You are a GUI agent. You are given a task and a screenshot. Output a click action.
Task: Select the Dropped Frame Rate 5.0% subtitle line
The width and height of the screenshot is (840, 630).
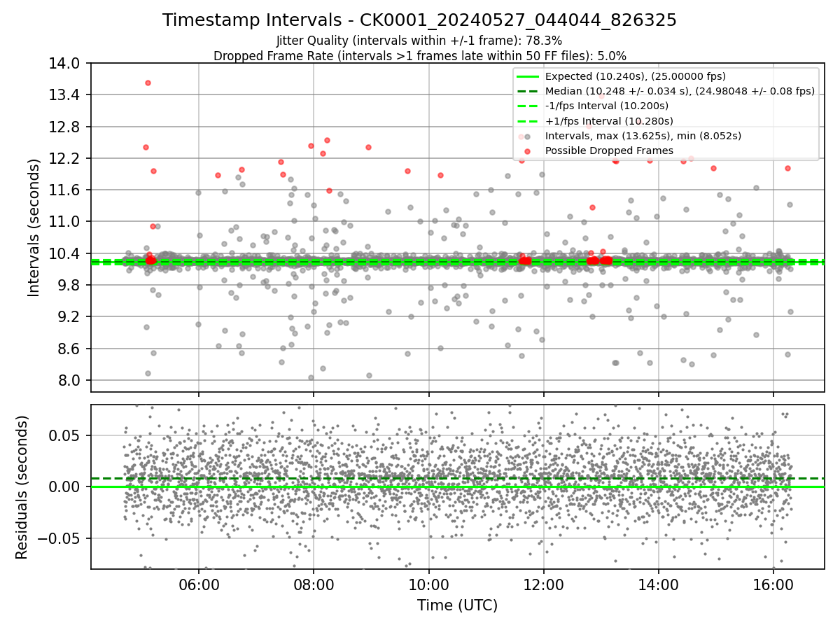click(x=419, y=55)
